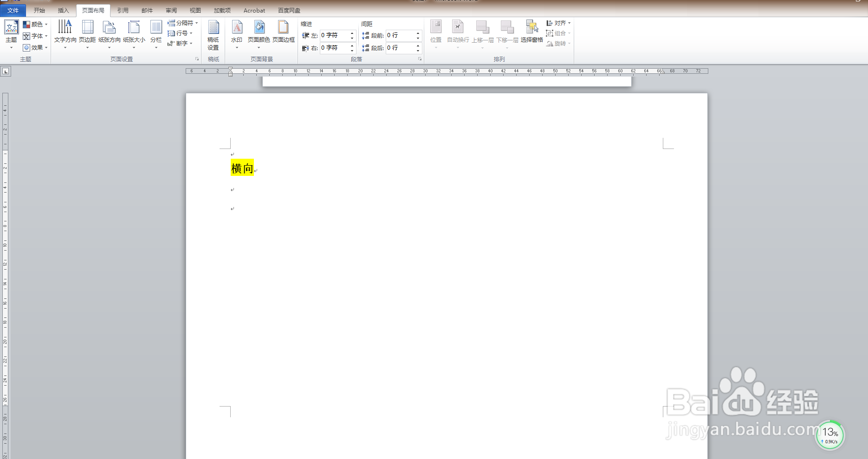Open the 选择窗格 selection pane

(532, 32)
